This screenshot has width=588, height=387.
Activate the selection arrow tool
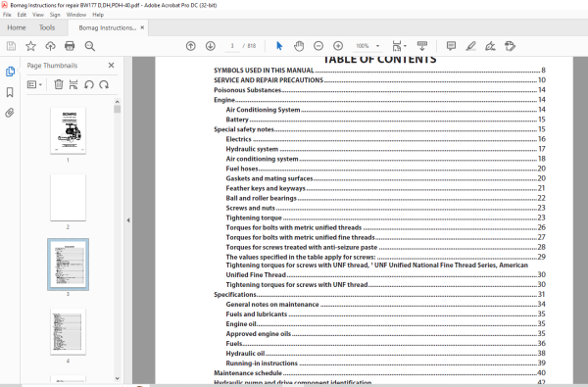point(279,46)
